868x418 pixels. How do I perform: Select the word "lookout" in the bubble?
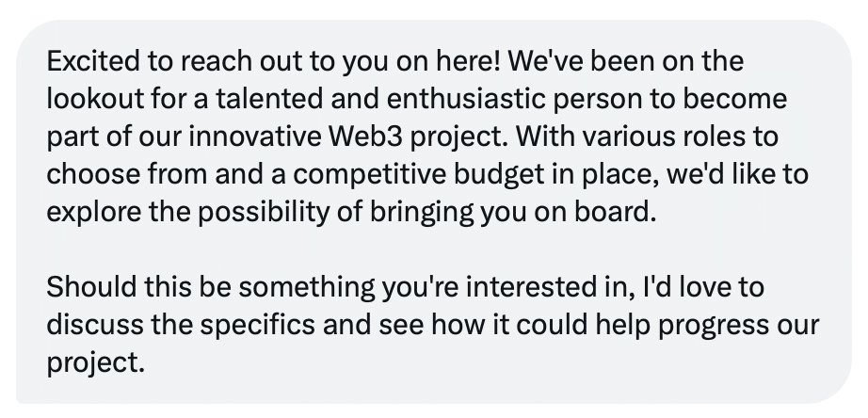(95, 99)
